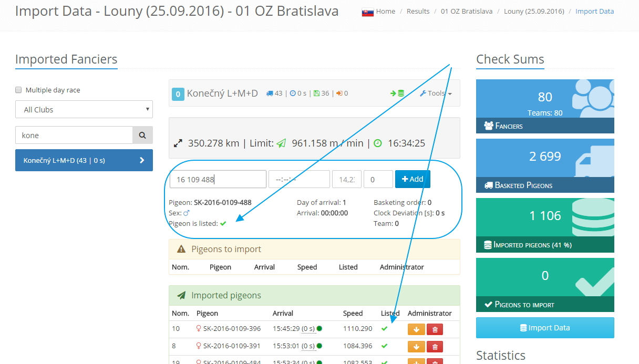Click trash icon for pigeon SK-2016-0109-391
Screen dimensions: 639x364
(x=435, y=347)
